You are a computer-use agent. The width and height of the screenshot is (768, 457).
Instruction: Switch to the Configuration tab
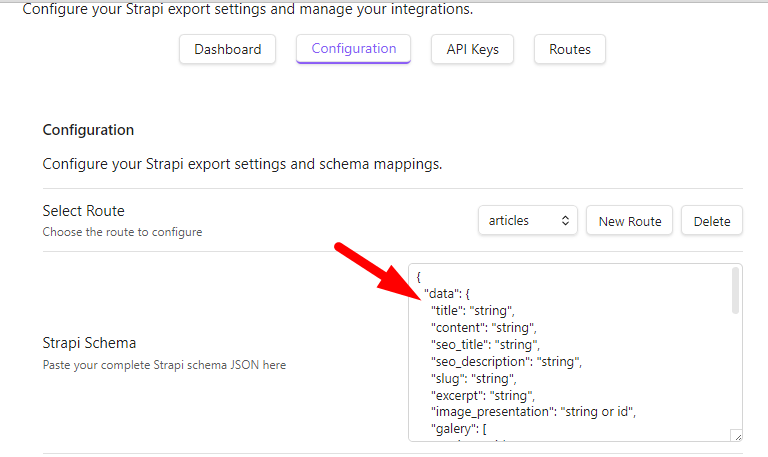(353, 48)
